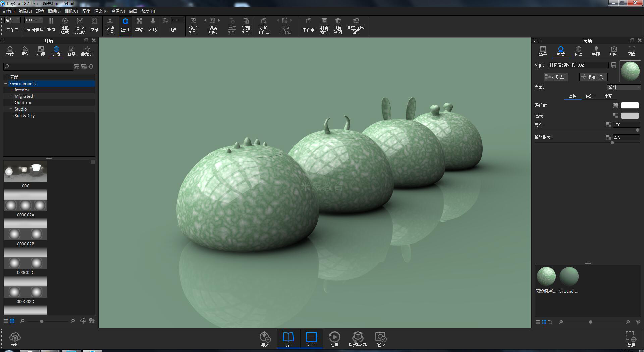644x352 pixels.
Task: Click the diffuse (漫反射) color swatch
Action: pos(630,105)
